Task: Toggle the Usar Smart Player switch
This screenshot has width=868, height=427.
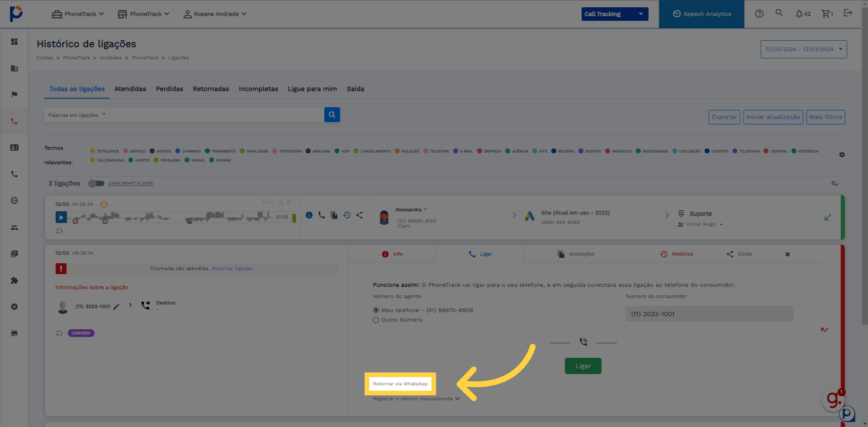Action: (x=96, y=184)
